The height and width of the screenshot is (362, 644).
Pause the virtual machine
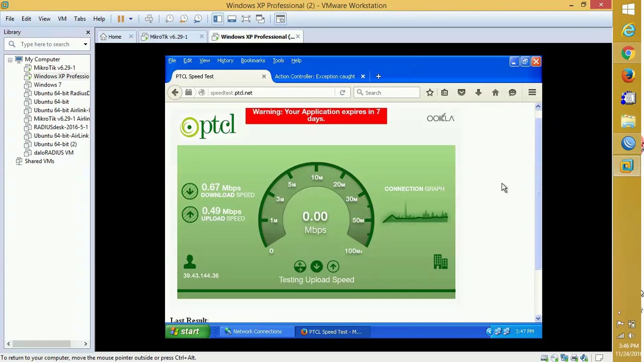pos(121,19)
